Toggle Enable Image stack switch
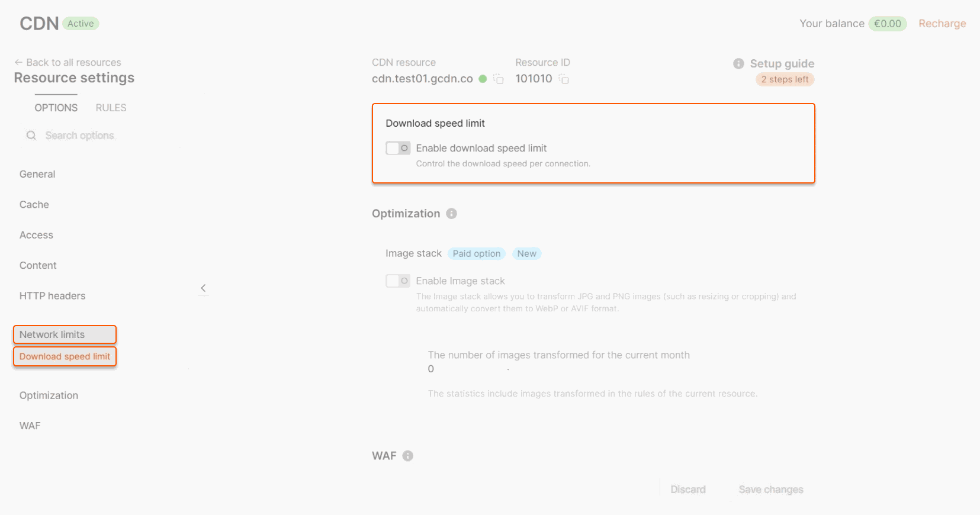 (398, 281)
